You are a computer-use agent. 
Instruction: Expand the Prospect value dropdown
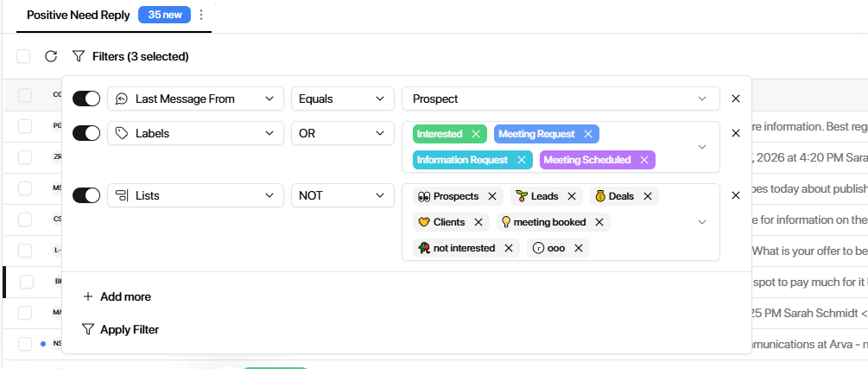click(560, 99)
